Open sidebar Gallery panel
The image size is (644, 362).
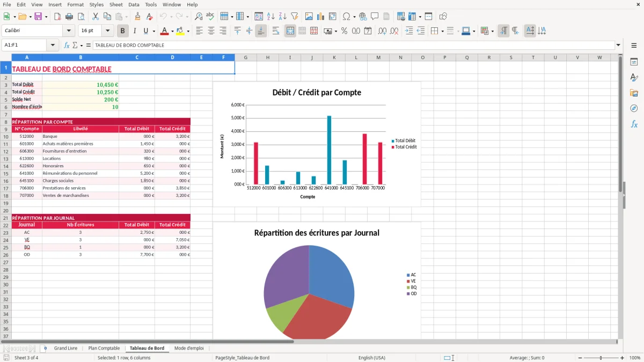point(634,93)
